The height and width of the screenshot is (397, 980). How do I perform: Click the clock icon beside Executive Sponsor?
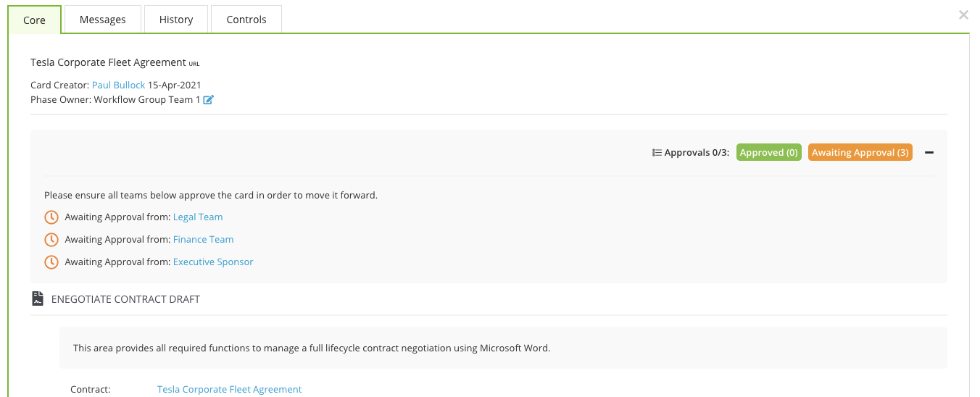pyautogui.click(x=51, y=262)
